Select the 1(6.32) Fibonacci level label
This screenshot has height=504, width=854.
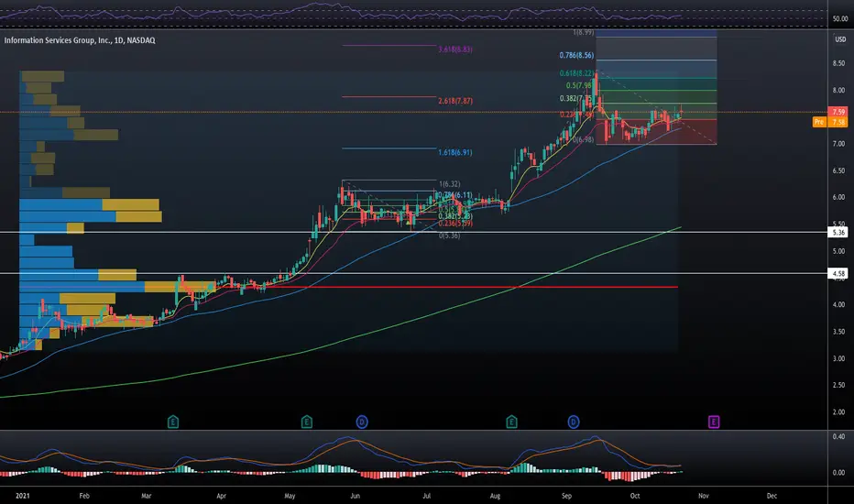click(x=449, y=184)
